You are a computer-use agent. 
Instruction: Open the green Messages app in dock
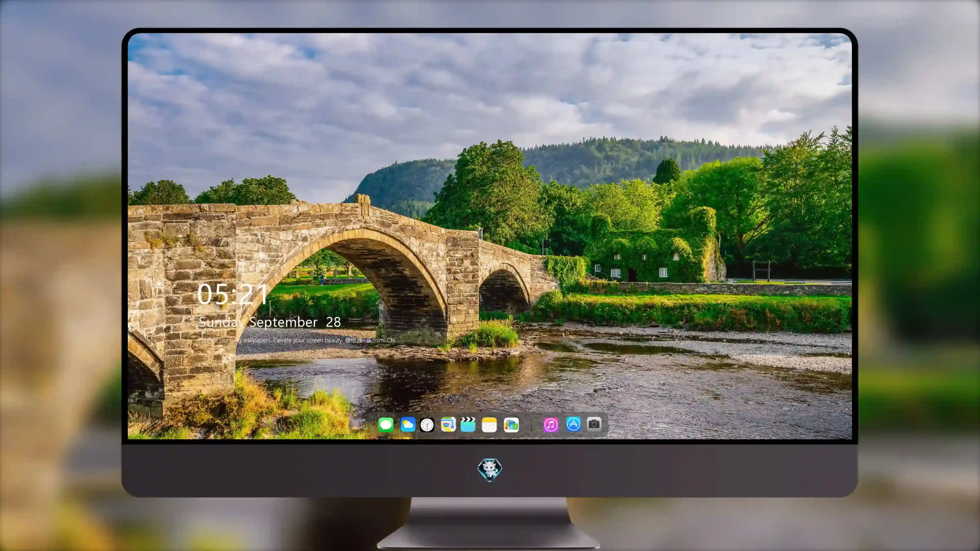coord(386,424)
